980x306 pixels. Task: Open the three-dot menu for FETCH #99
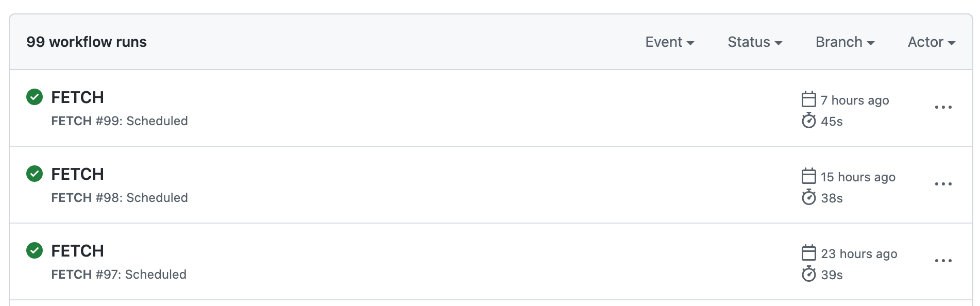tap(943, 107)
